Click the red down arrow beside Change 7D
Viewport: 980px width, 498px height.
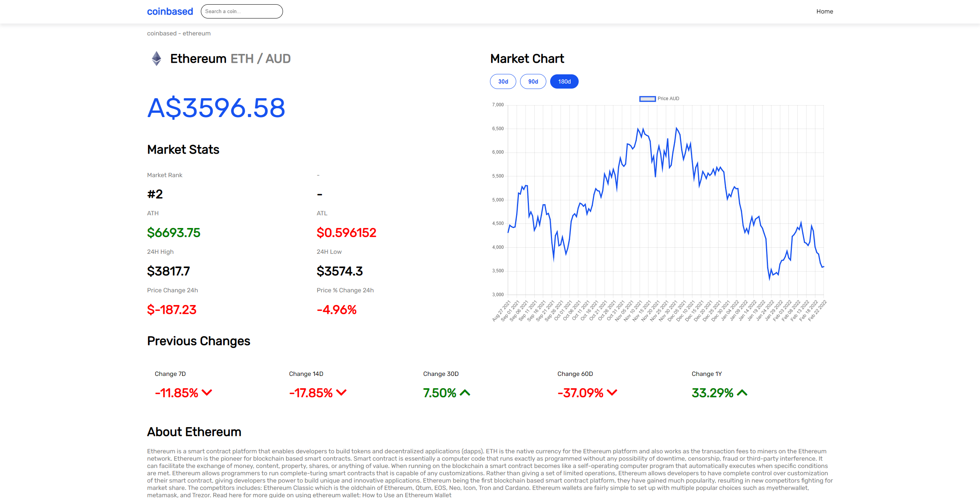(207, 392)
